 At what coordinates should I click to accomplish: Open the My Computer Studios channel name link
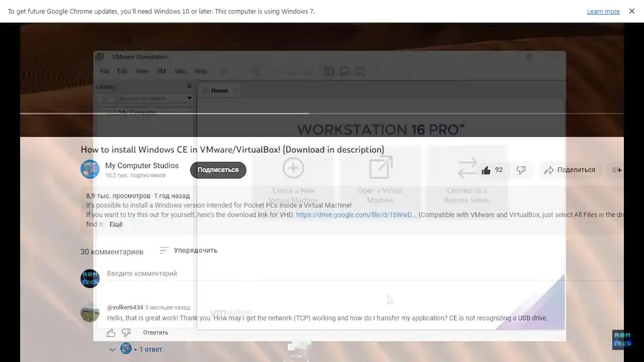coord(142,165)
